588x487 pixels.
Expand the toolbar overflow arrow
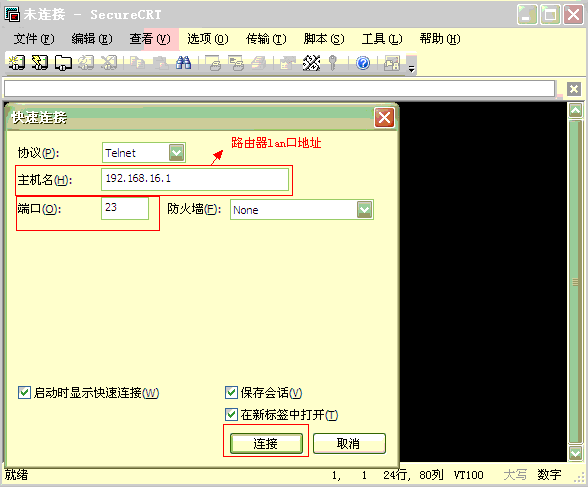[411, 69]
